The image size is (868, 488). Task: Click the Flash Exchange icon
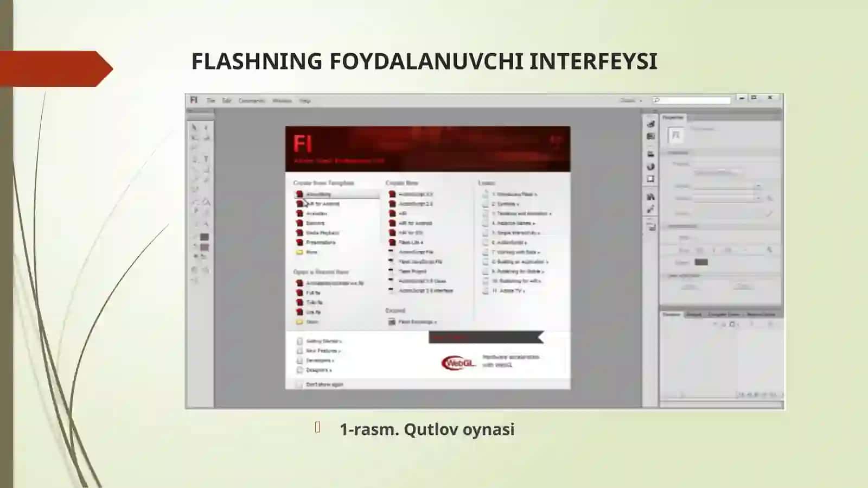click(x=392, y=322)
